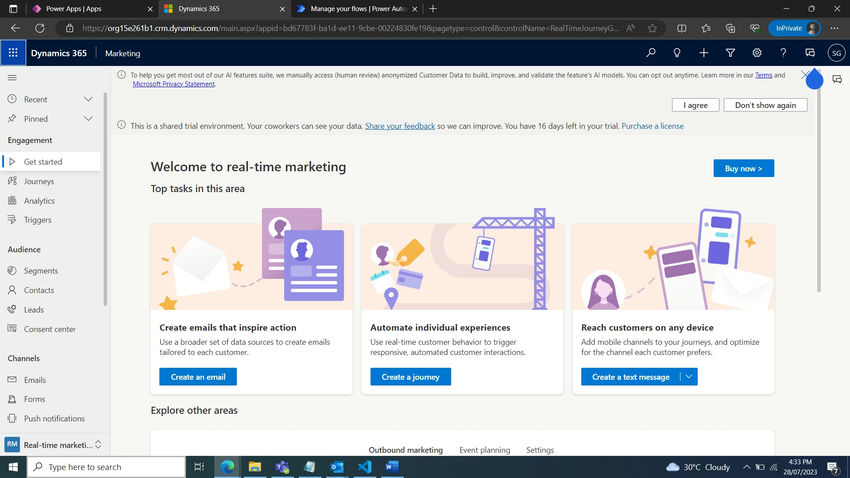Viewport: 850px width, 478px height.
Task: Expand the Pinned section
Action: tap(88, 119)
